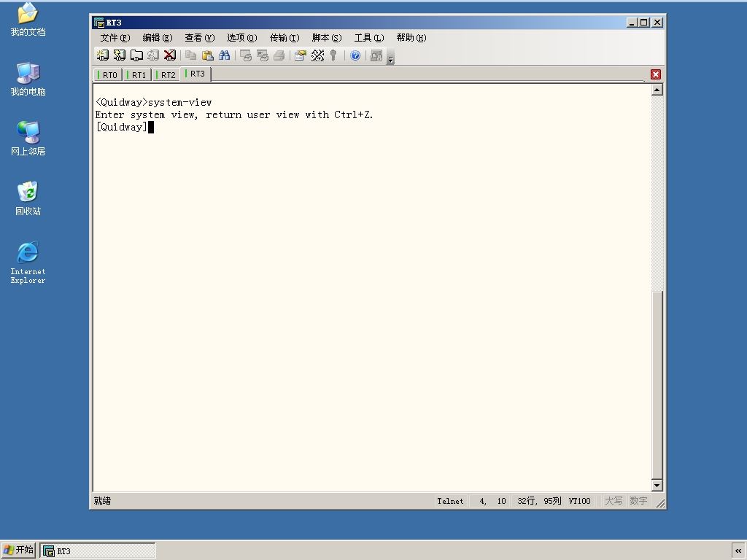Click the key icon for public key

(333, 55)
